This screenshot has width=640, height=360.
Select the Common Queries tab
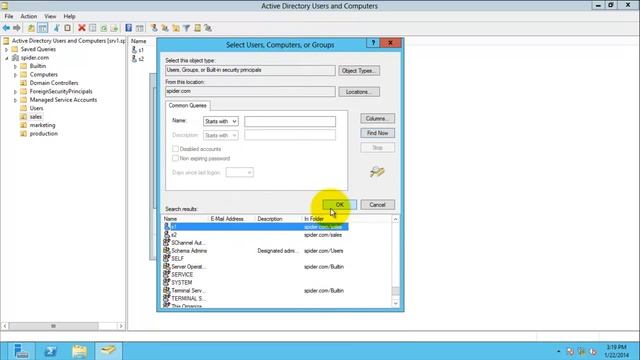click(x=187, y=105)
